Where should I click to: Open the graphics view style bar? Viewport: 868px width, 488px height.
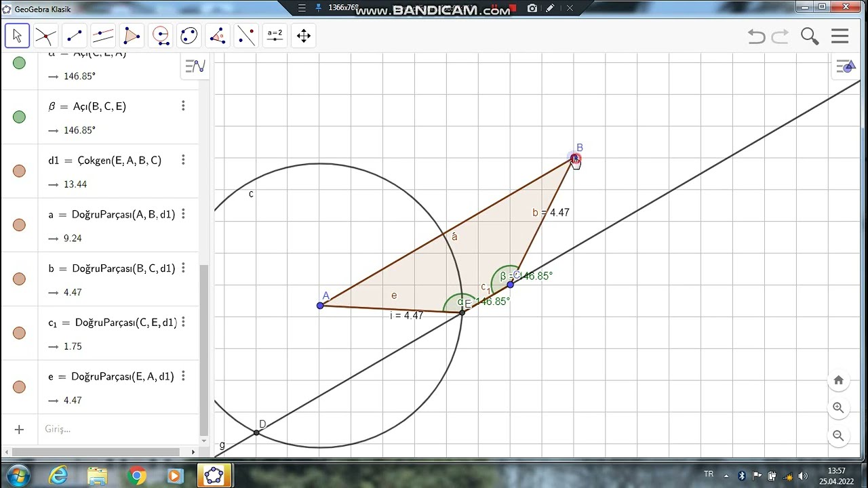[846, 66]
